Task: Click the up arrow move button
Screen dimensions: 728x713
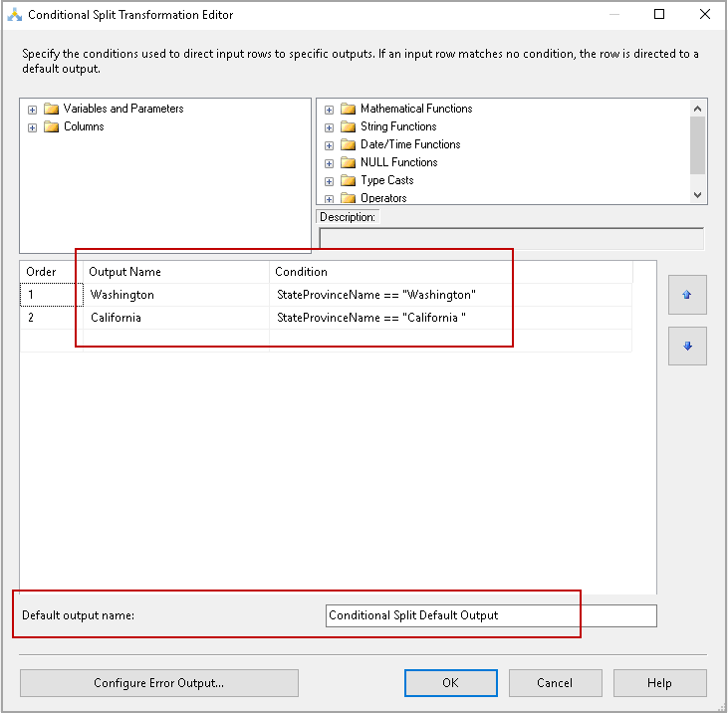Action: tap(687, 295)
